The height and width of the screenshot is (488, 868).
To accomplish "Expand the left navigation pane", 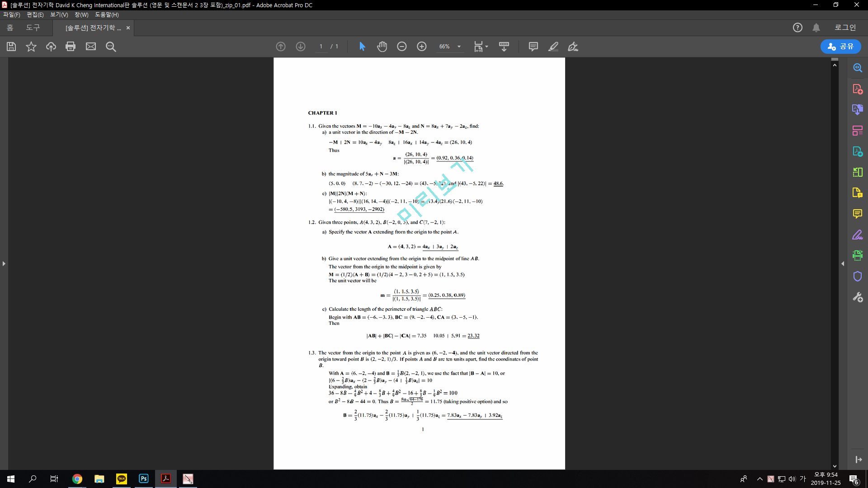I will 4,263.
